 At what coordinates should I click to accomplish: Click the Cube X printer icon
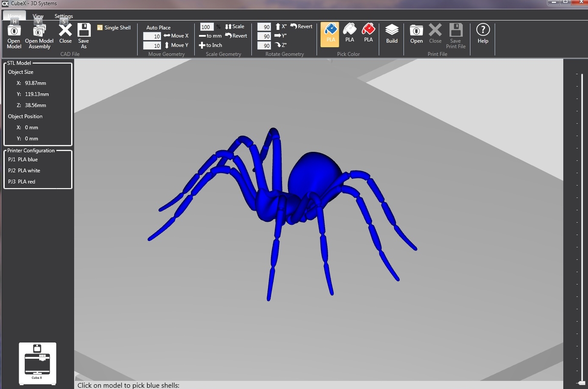click(37, 363)
